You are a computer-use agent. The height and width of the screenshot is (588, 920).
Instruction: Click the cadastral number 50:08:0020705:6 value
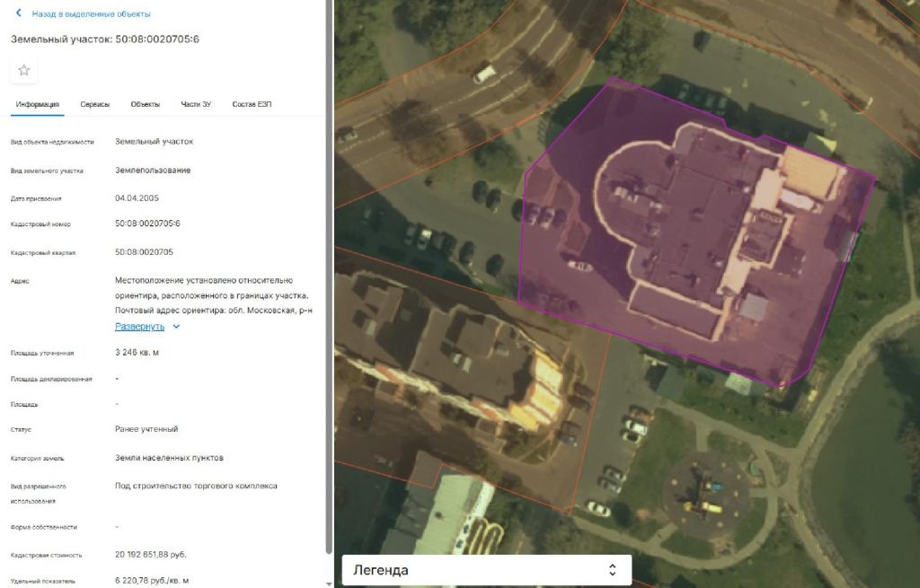[x=148, y=224]
